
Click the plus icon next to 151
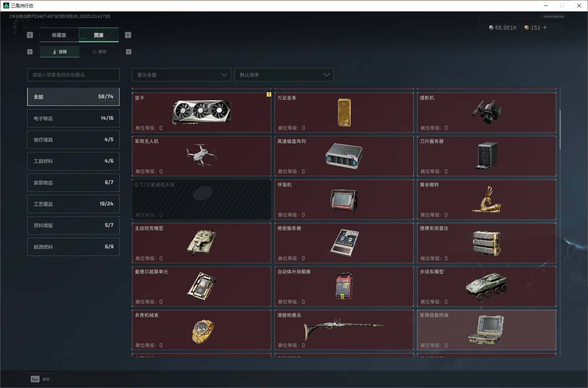pos(545,28)
